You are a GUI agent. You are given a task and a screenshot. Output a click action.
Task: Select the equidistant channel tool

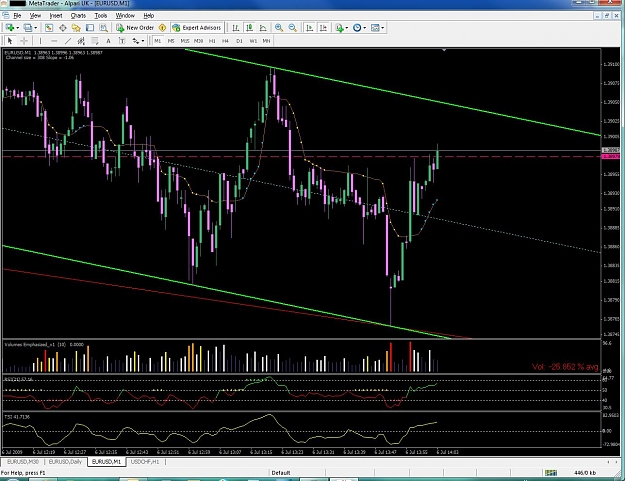point(81,41)
